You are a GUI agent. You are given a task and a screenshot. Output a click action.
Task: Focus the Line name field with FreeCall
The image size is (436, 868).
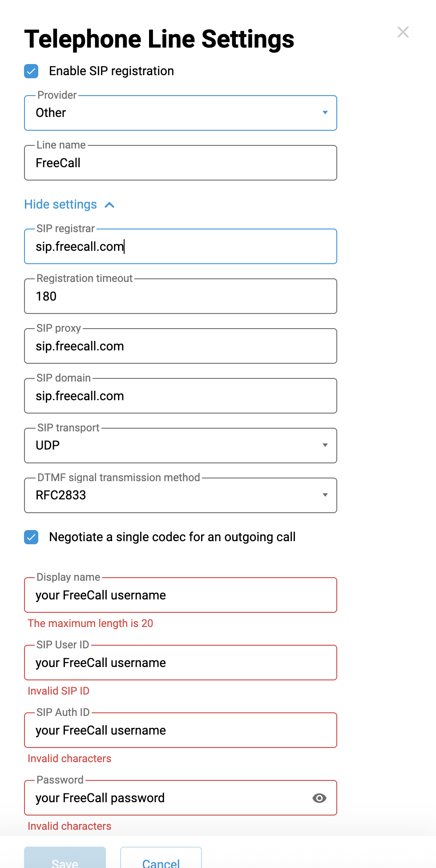tap(181, 163)
